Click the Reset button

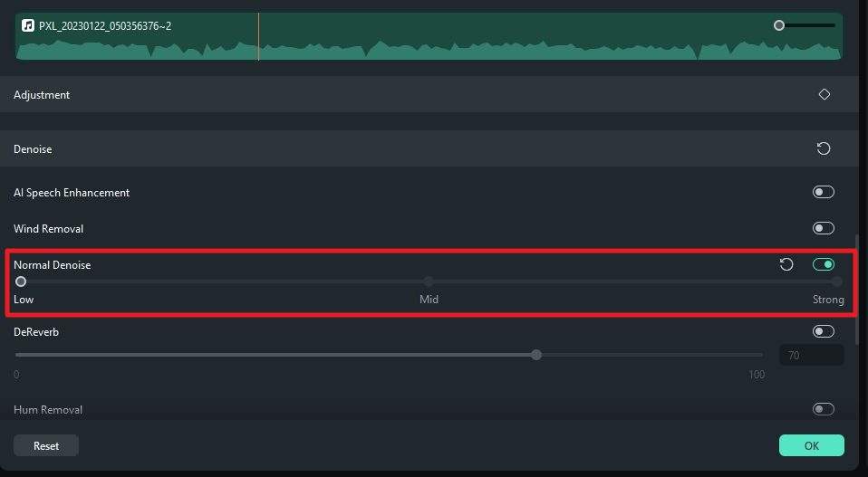click(46, 445)
